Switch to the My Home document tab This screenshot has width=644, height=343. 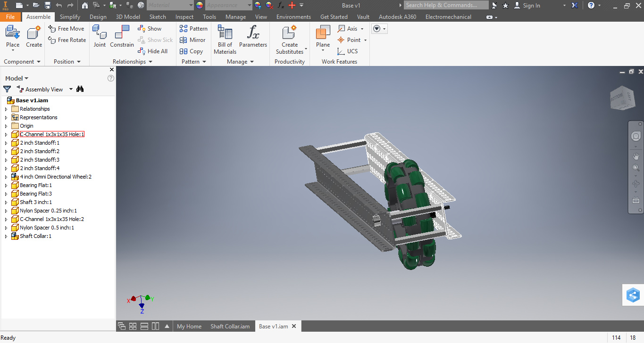[189, 326]
